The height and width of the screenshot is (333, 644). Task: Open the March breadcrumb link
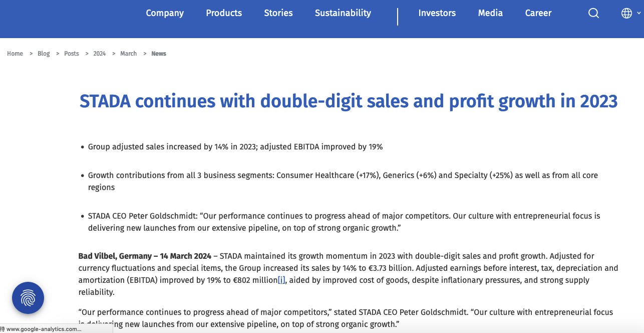tap(128, 54)
